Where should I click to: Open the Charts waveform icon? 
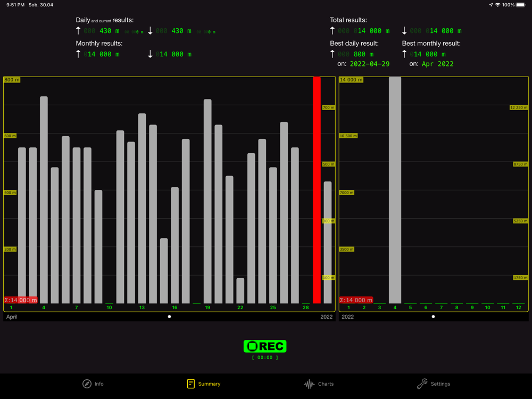click(x=309, y=384)
